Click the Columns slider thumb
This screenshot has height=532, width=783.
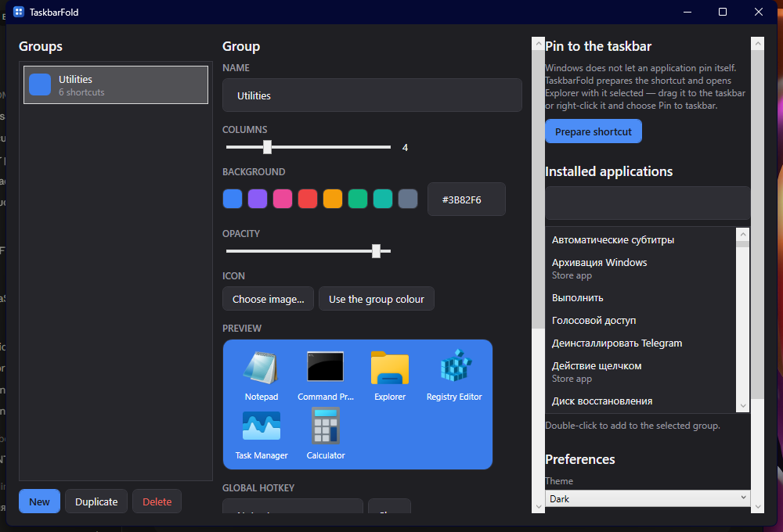(x=267, y=147)
